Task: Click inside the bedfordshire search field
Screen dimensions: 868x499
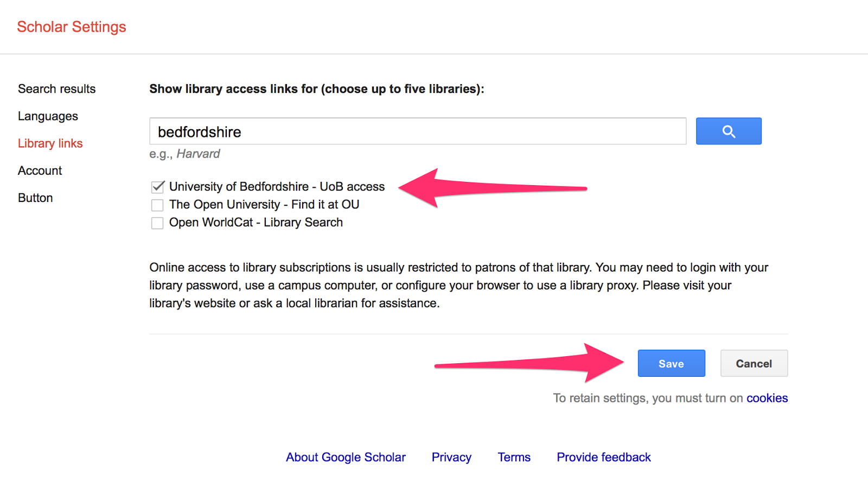Action: tap(418, 131)
